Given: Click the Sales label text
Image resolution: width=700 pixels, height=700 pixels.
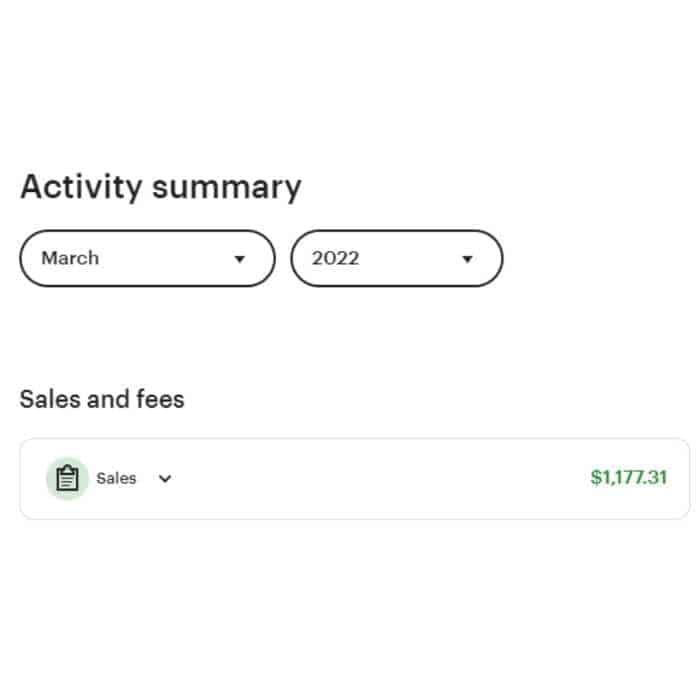Looking at the screenshot, I should [116, 479].
